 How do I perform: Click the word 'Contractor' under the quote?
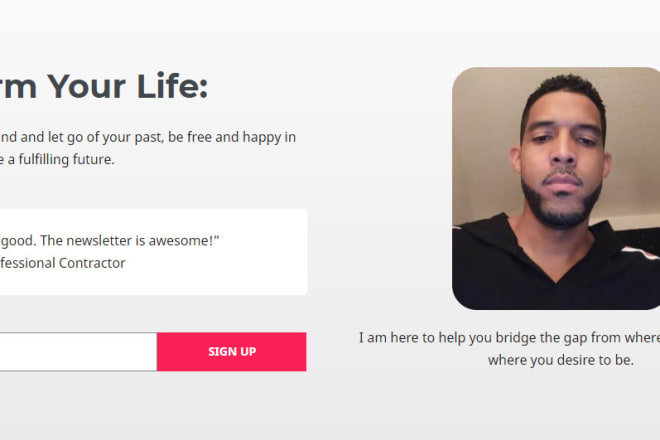(x=92, y=263)
